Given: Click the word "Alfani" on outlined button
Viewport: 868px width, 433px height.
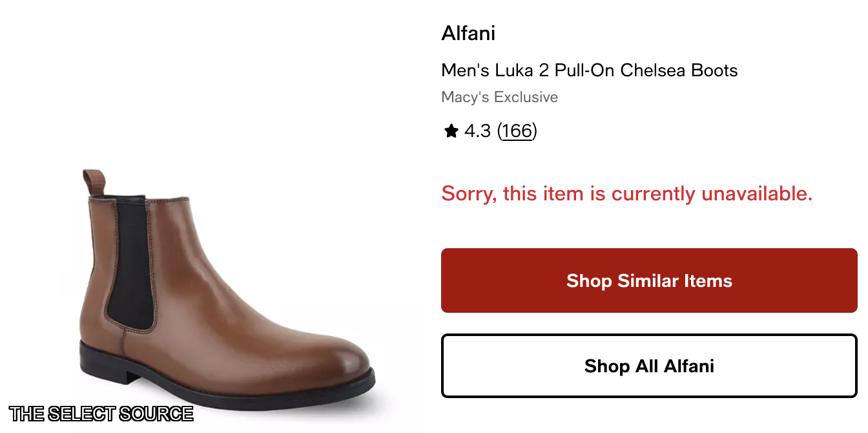Looking at the screenshot, I should pyautogui.click(x=688, y=366).
